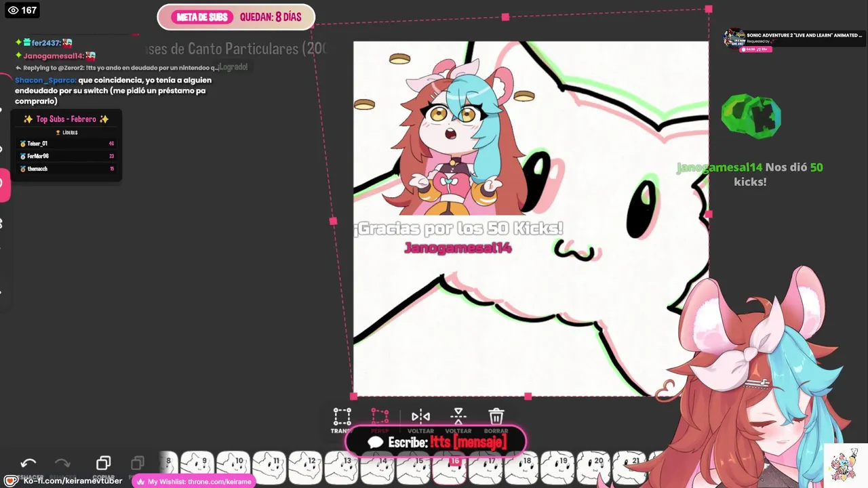Click the viewer count eye icon
The image size is (868, 488).
13,10
